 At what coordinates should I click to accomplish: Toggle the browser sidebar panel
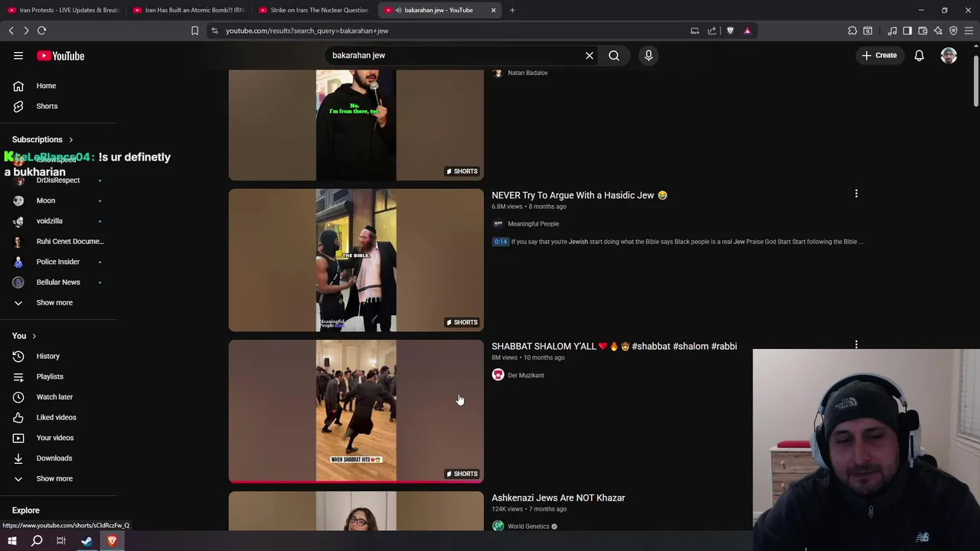907,31
